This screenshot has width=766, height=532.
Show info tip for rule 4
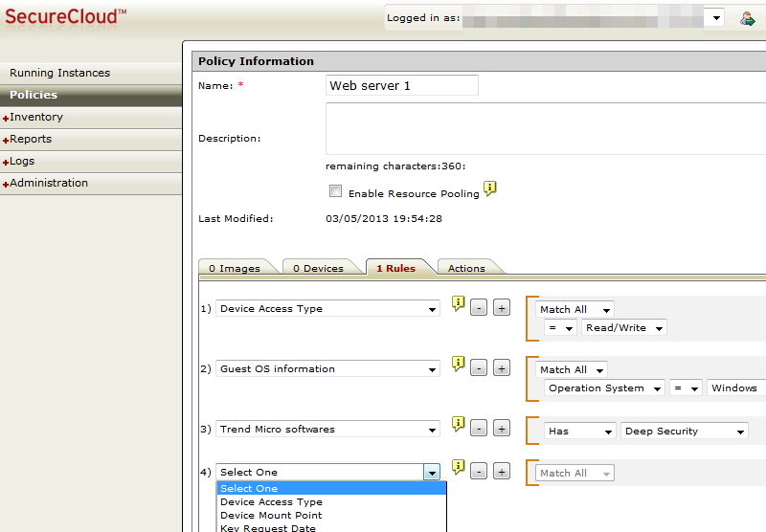(458, 467)
